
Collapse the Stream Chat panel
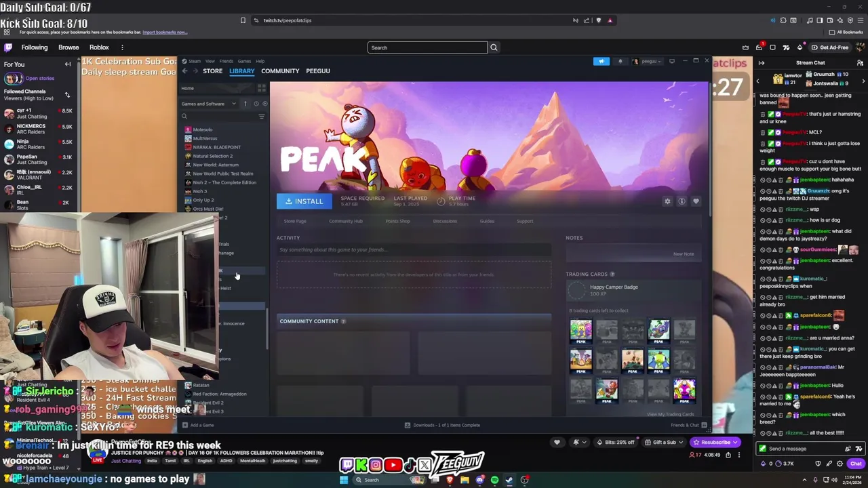click(x=761, y=63)
